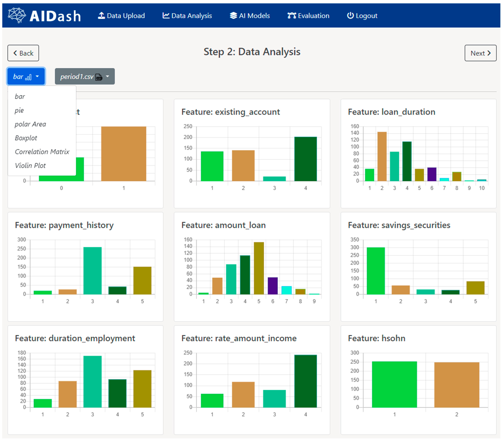Viewport: 504px width, 442px height.
Task: Choose polar Area chart option
Action: coord(30,124)
